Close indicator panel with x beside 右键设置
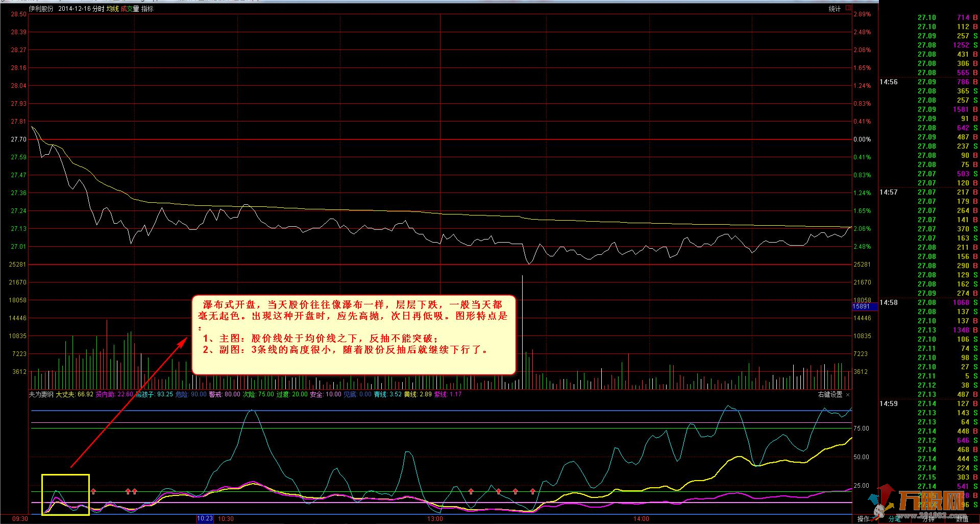 coord(848,394)
